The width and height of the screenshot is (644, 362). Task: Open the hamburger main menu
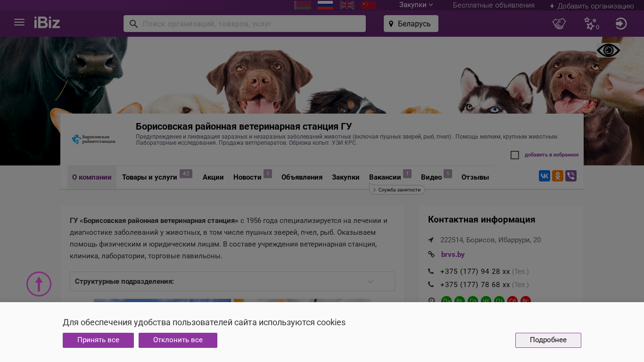pyautogui.click(x=19, y=23)
